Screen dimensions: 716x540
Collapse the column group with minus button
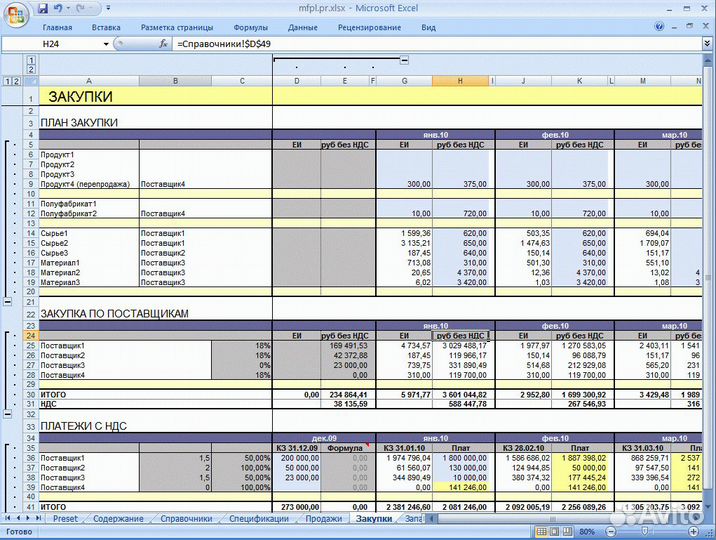tap(403, 60)
